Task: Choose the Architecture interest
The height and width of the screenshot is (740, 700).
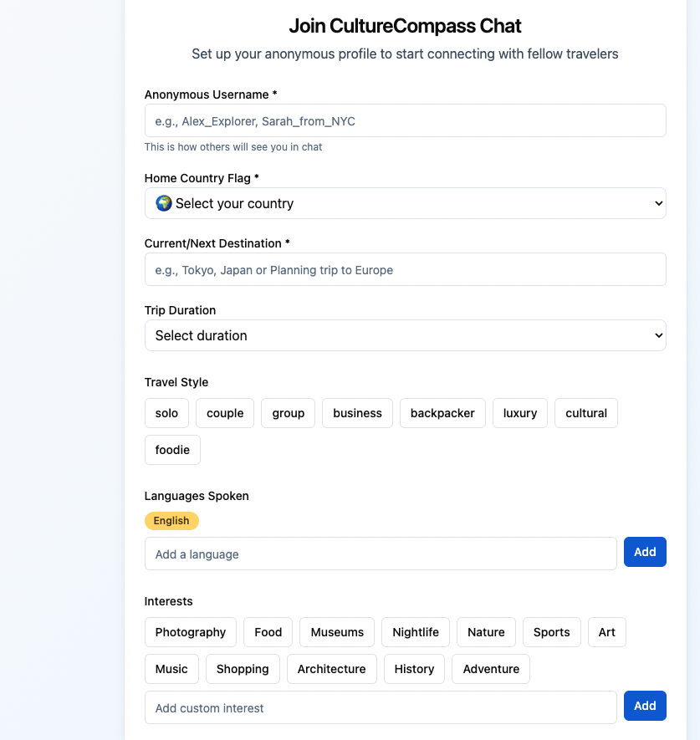Action: (x=331, y=669)
